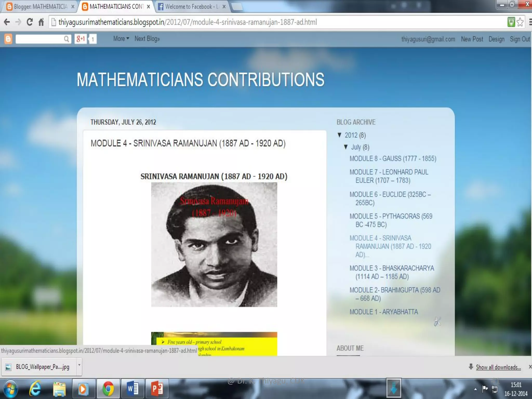The image size is (532, 399).
Task: Reload the page with the refresh icon
Action: pos(30,22)
